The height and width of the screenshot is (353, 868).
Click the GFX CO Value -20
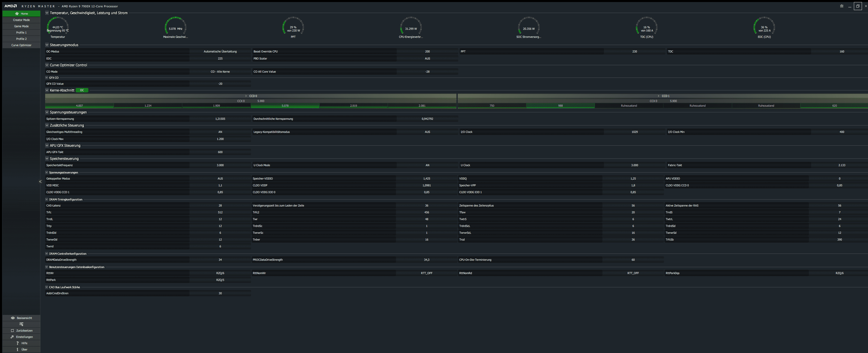(x=220, y=84)
